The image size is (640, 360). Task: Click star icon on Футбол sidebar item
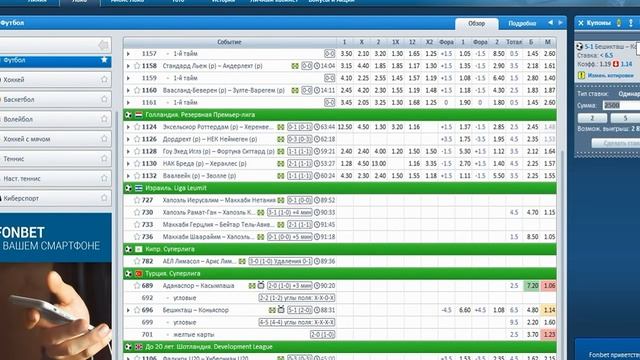[x=104, y=60]
